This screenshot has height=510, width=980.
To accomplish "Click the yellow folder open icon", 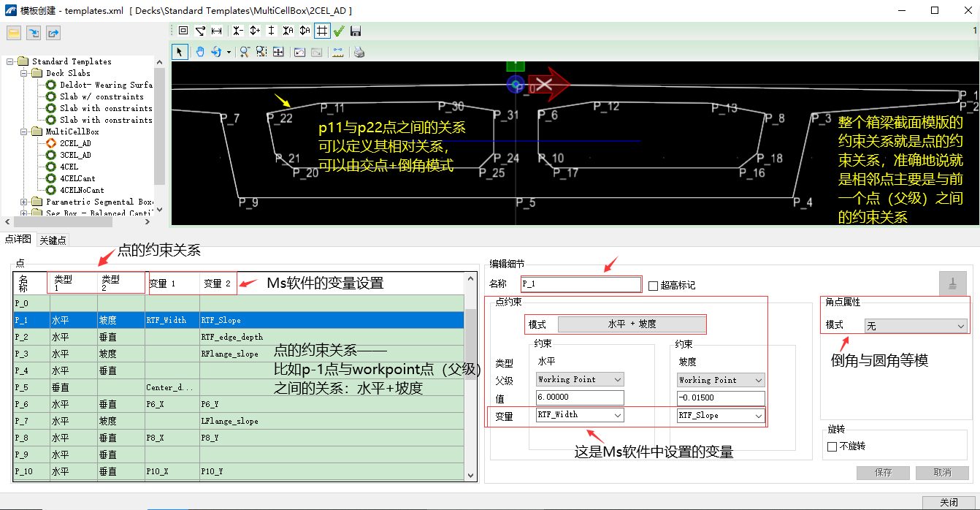I will pos(14,33).
